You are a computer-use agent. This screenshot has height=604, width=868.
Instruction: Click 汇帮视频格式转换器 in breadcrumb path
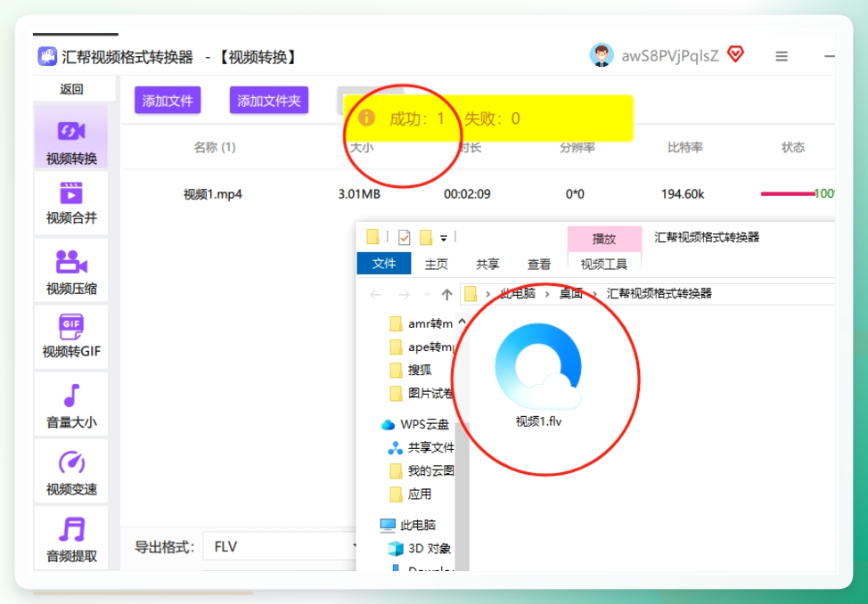(x=659, y=293)
